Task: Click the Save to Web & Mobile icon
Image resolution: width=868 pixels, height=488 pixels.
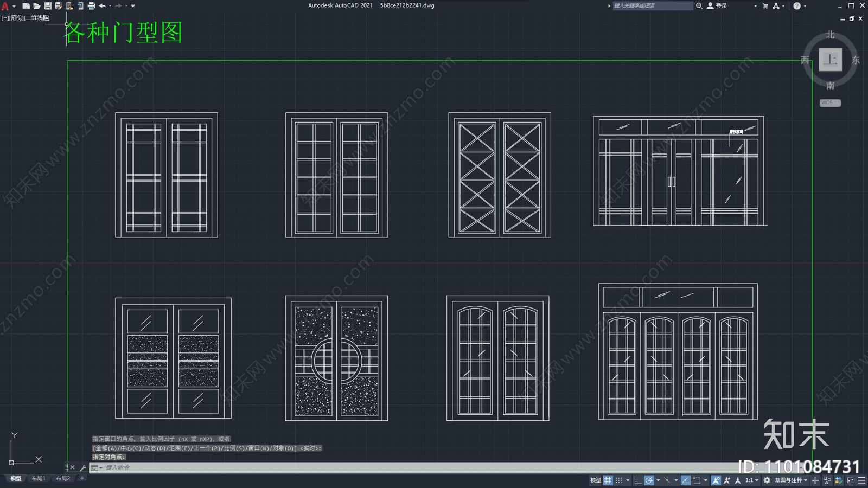Action: [80, 6]
